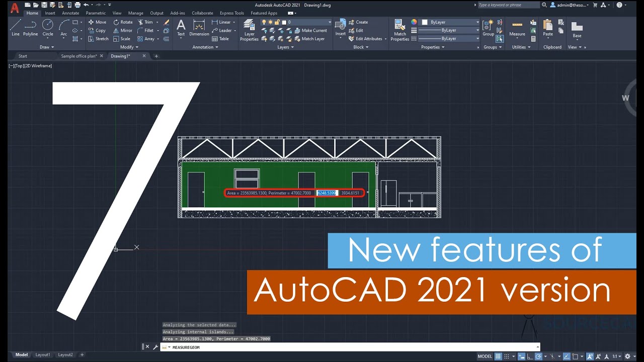Click the Move tool
The height and width of the screenshot is (362, 644).
[x=97, y=22]
